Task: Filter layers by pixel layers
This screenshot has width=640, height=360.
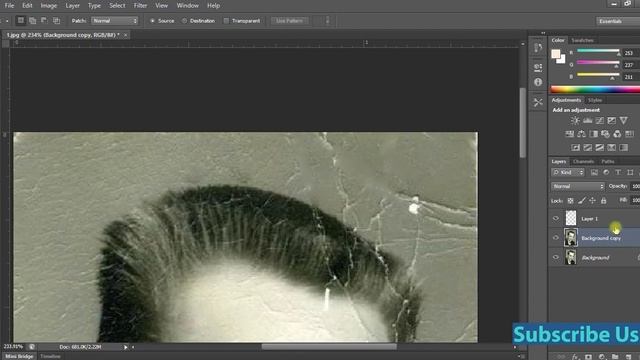Action: (594, 173)
